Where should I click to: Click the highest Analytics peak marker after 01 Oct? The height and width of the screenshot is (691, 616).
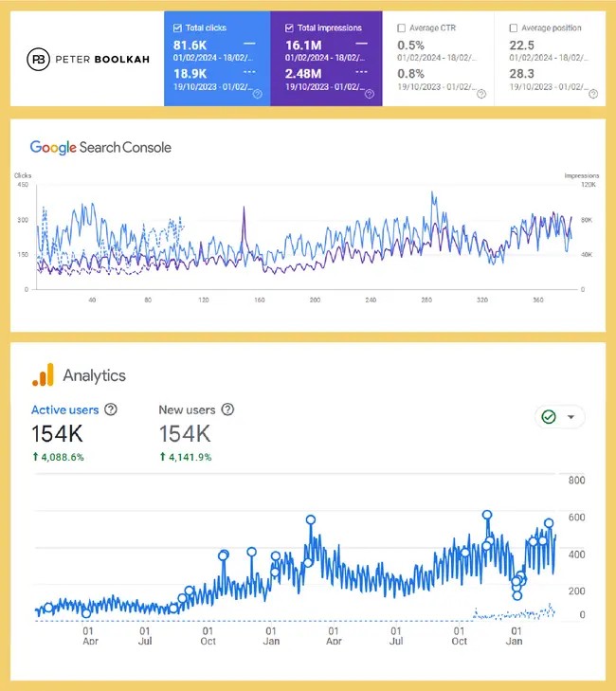click(x=487, y=515)
